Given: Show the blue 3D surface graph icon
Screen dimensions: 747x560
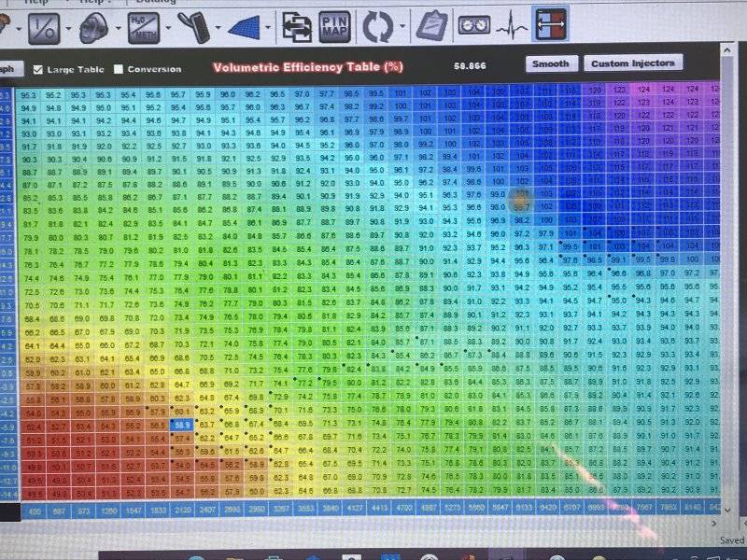Looking at the screenshot, I should pyautogui.click(x=245, y=27).
